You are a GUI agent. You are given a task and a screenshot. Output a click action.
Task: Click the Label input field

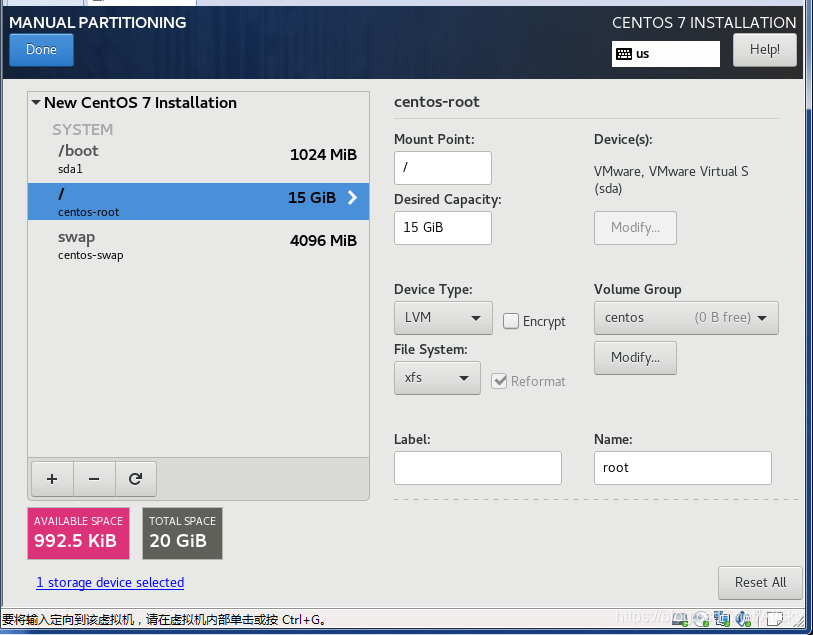478,468
